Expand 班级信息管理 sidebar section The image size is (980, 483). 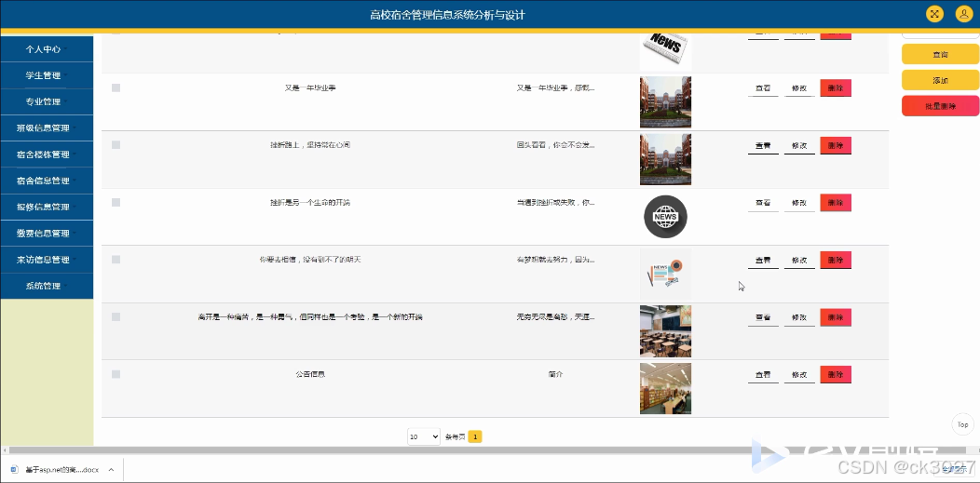(47, 127)
